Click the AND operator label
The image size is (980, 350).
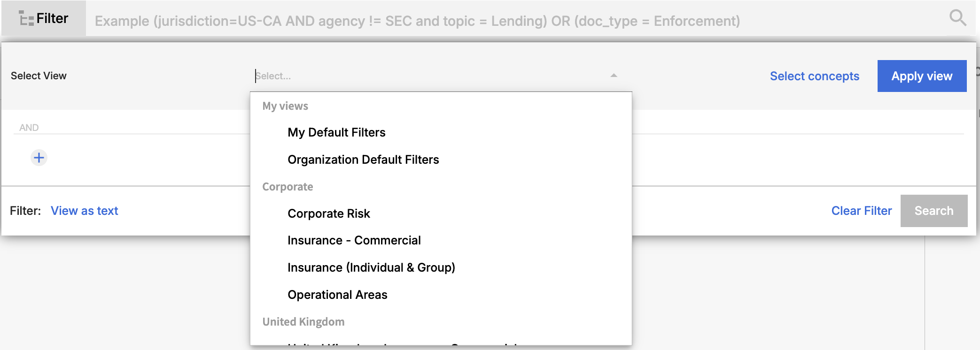click(29, 128)
